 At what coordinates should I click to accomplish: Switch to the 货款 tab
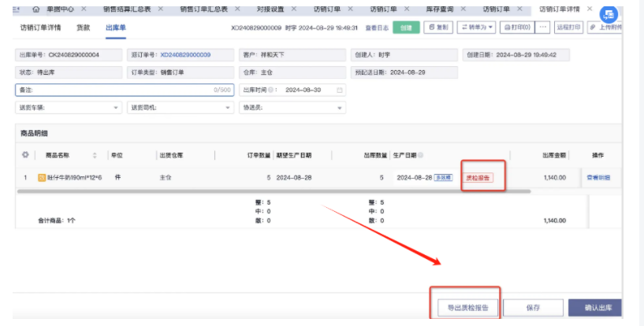(x=83, y=28)
